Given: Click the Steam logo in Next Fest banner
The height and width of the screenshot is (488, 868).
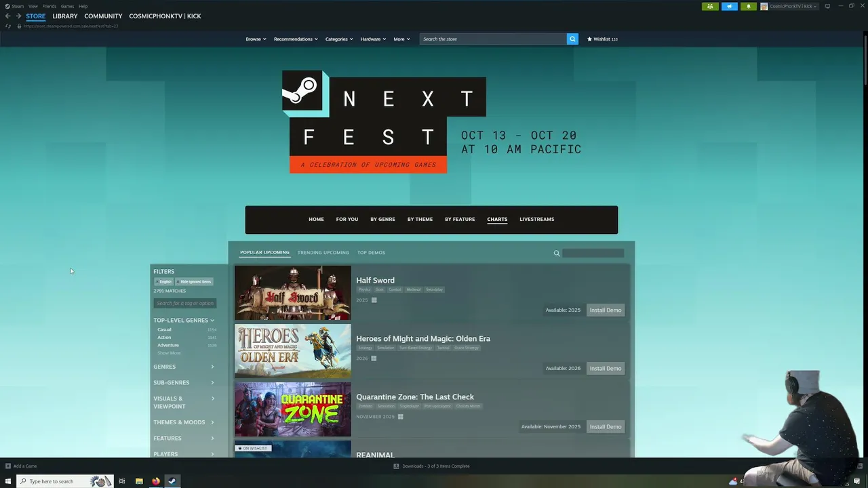Looking at the screenshot, I should point(302,90).
